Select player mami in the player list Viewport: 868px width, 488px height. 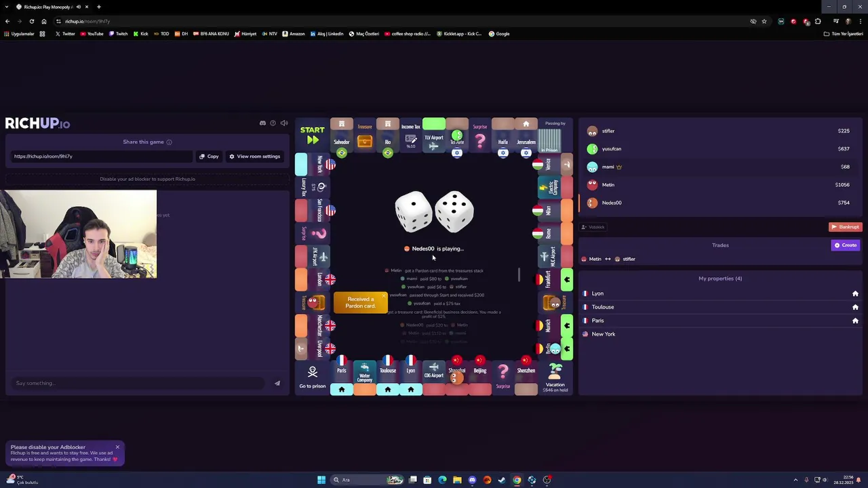pyautogui.click(x=719, y=167)
